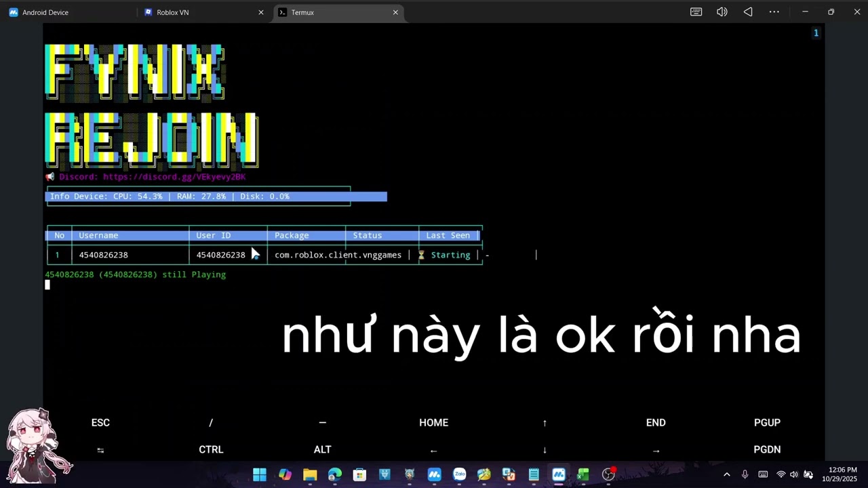Click the com.roblox.client.vnggames package cell
This screenshot has width=868, height=488.
[x=338, y=255]
